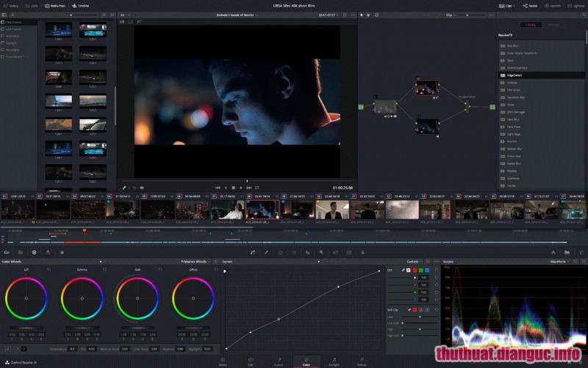Reset the Gain color wheel
Screen dimensions: 588x368
click(x=160, y=269)
